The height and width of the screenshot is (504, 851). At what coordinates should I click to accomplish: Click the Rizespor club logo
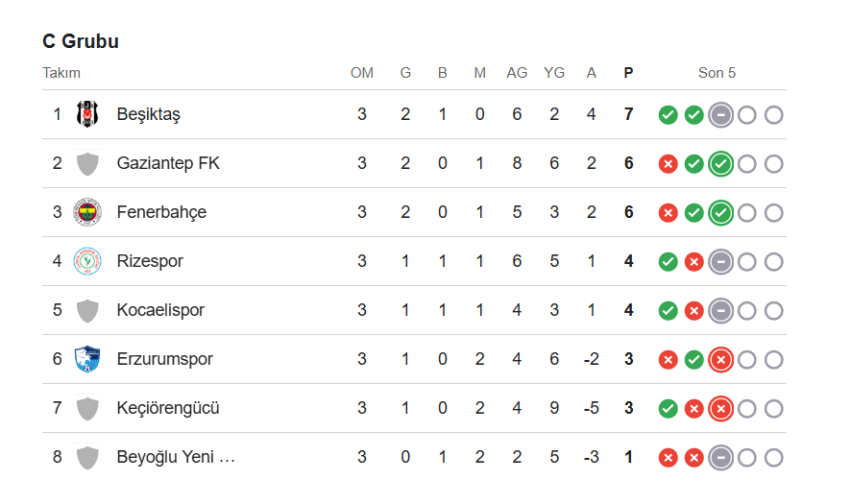[87, 261]
